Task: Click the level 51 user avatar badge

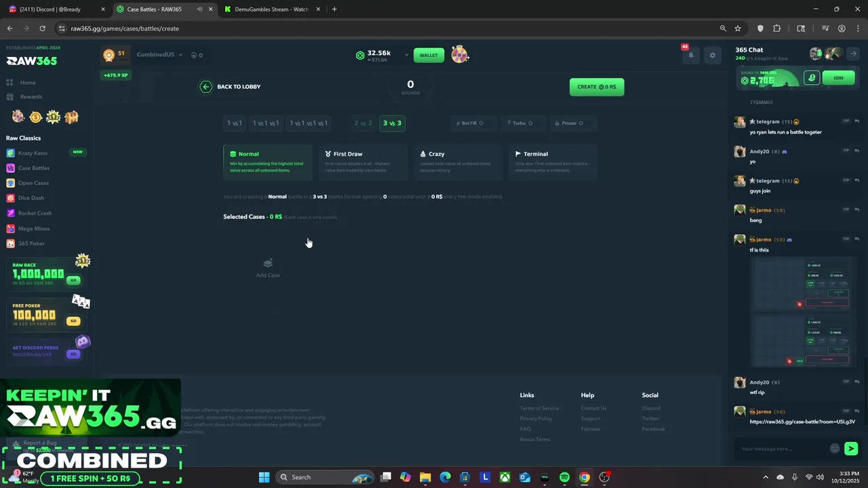Action: tap(114, 55)
